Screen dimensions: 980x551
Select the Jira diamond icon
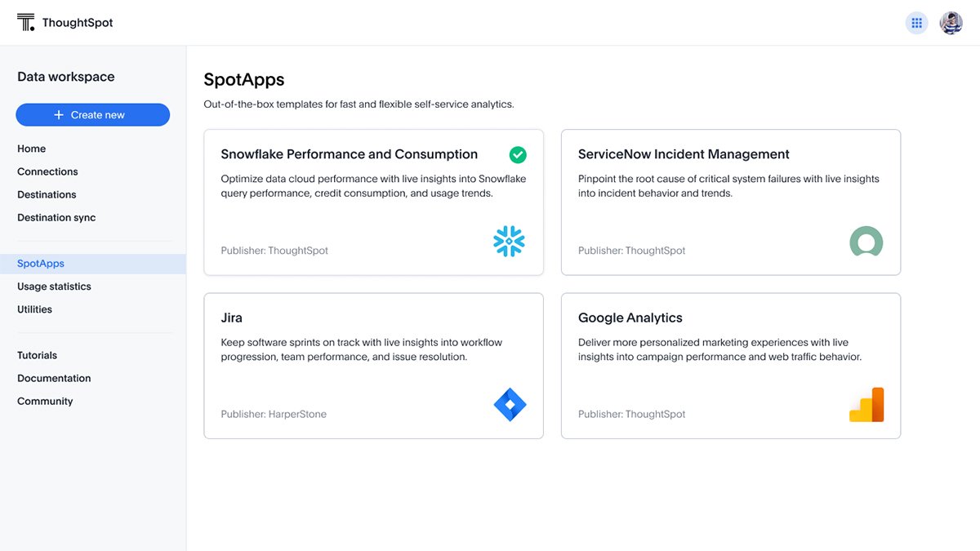coord(510,404)
